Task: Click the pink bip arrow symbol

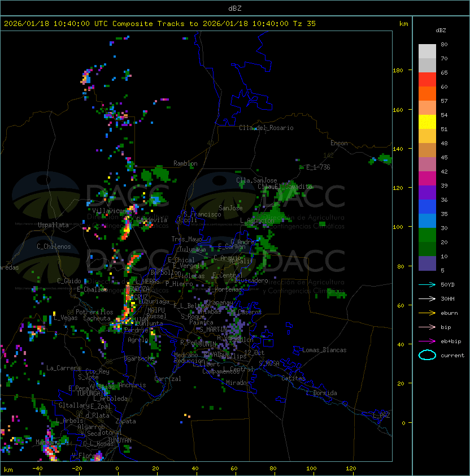Action: [x=427, y=327]
